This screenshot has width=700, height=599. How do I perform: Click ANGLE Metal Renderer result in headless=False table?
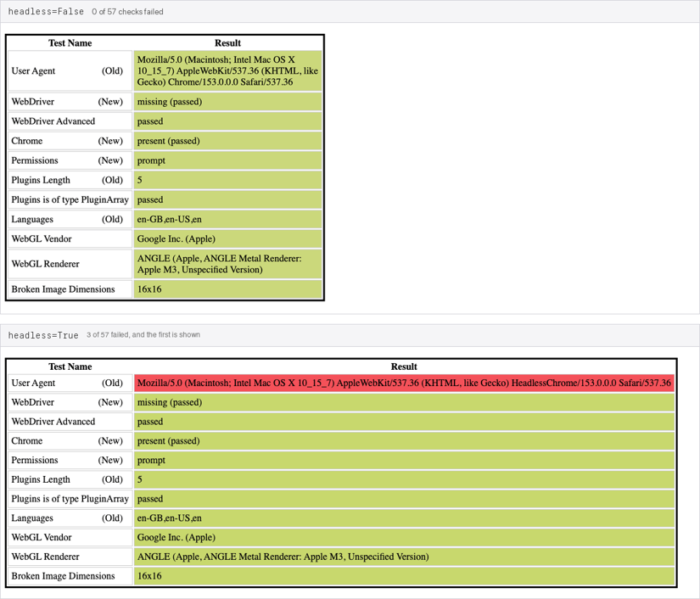(227, 264)
